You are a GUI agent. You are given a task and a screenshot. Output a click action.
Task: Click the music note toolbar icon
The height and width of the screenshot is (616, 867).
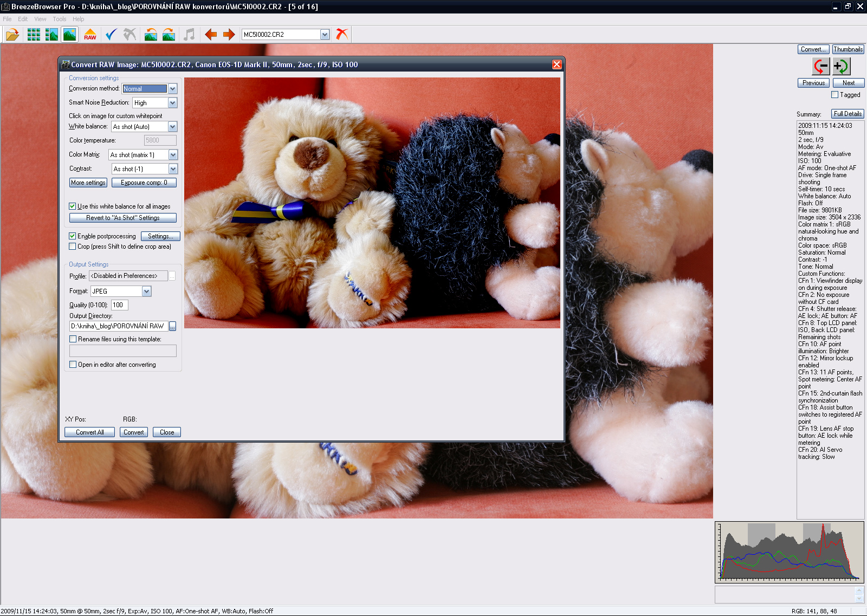[x=189, y=35]
